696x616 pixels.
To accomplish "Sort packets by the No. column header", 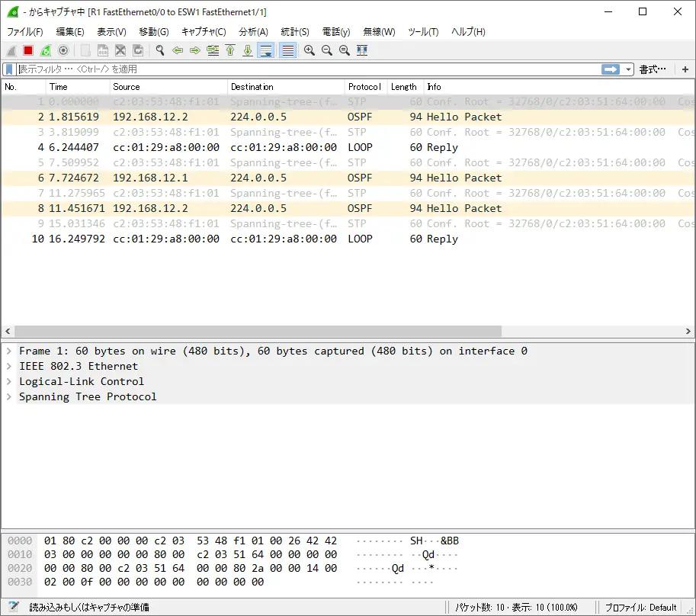I will [24, 87].
